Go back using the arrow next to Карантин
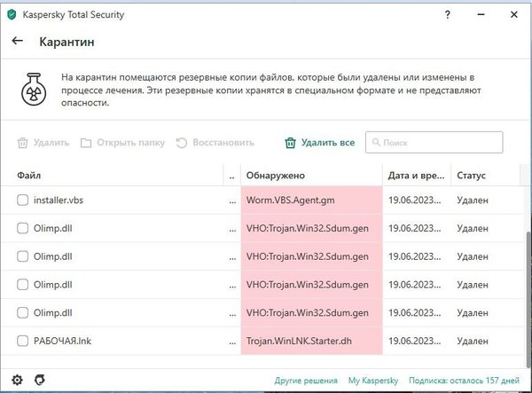The width and height of the screenshot is (532, 393). 17,41
